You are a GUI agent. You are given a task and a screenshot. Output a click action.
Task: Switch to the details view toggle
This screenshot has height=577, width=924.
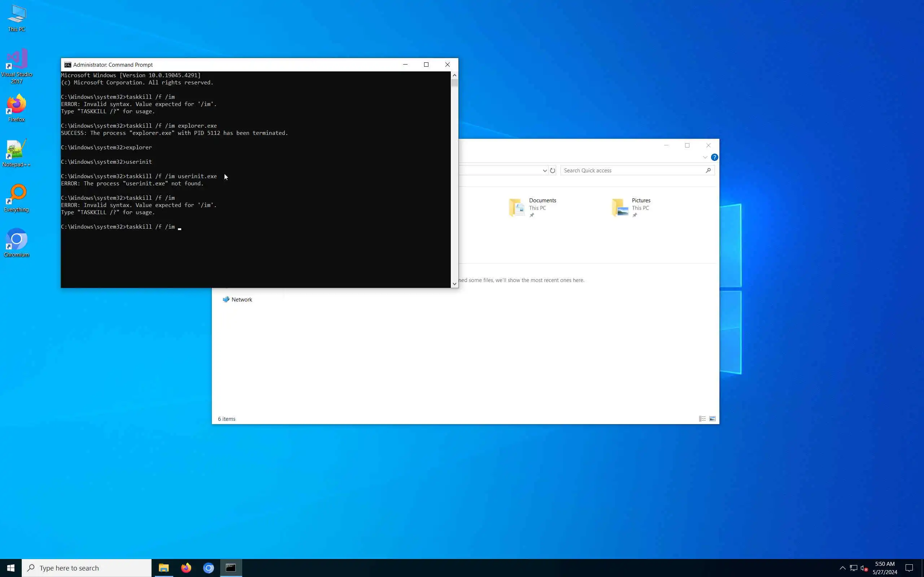[x=702, y=419]
